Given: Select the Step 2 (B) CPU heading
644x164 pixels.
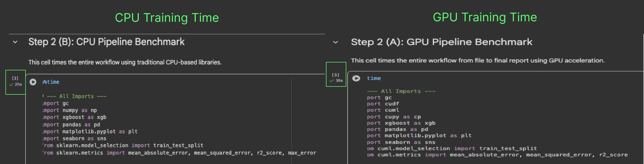Looking at the screenshot, I should (106, 42).
